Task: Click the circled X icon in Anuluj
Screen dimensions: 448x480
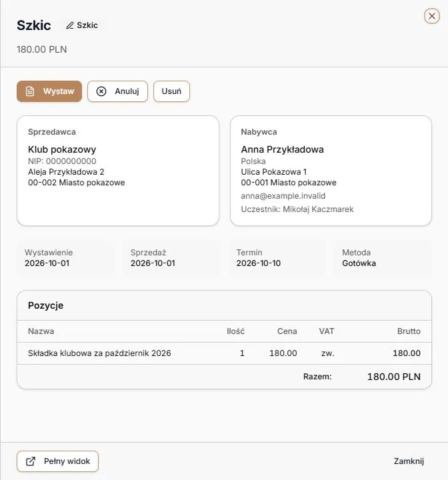Action: (x=101, y=91)
